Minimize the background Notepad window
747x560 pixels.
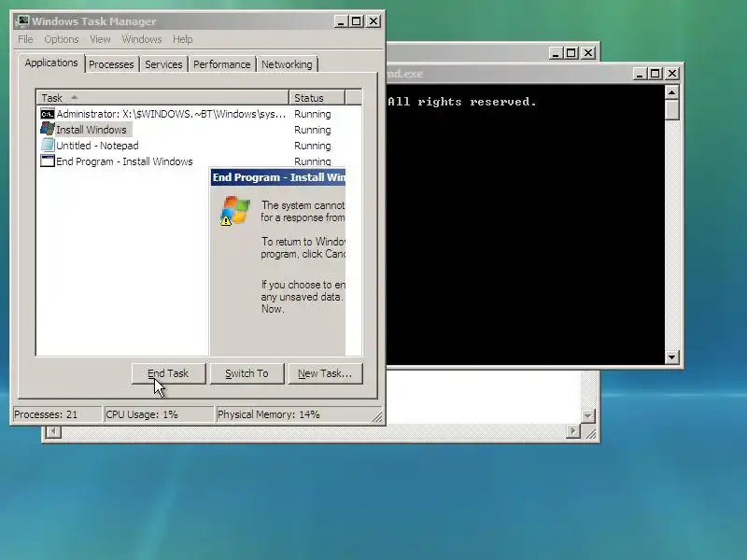point(556,53)
